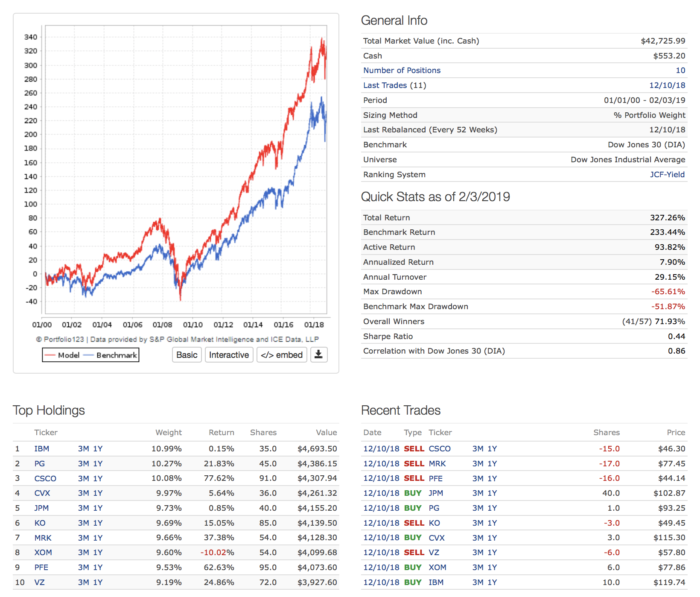Viewport: 700px width, 597px height.
Task: Open the 1Y chart for MRK trade
Action: [x=492, y=464]
